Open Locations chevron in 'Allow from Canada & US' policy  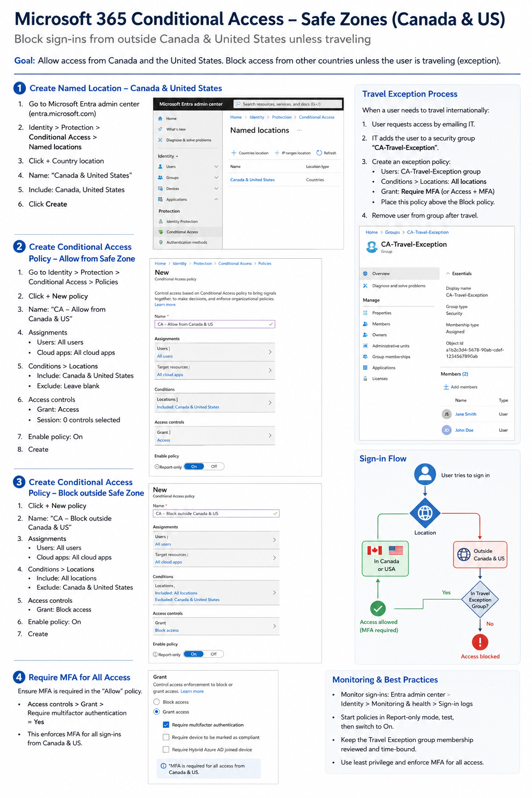point(270,403)
